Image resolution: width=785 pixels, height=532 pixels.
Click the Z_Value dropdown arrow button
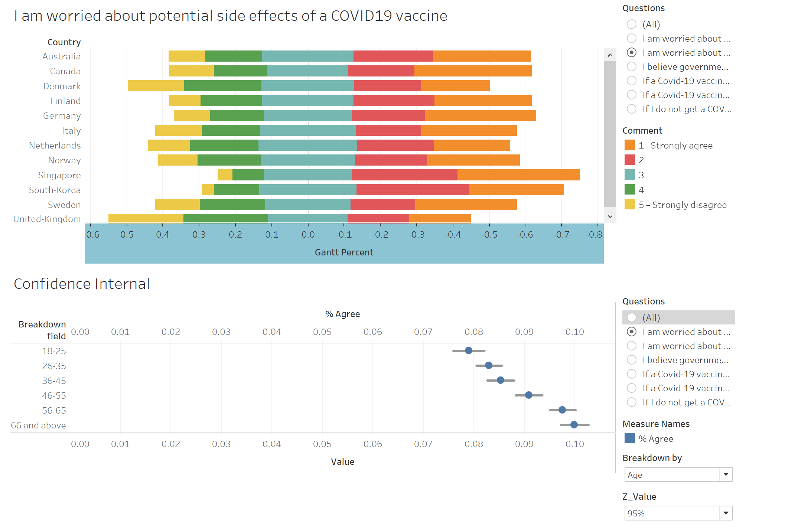[726, 513]
